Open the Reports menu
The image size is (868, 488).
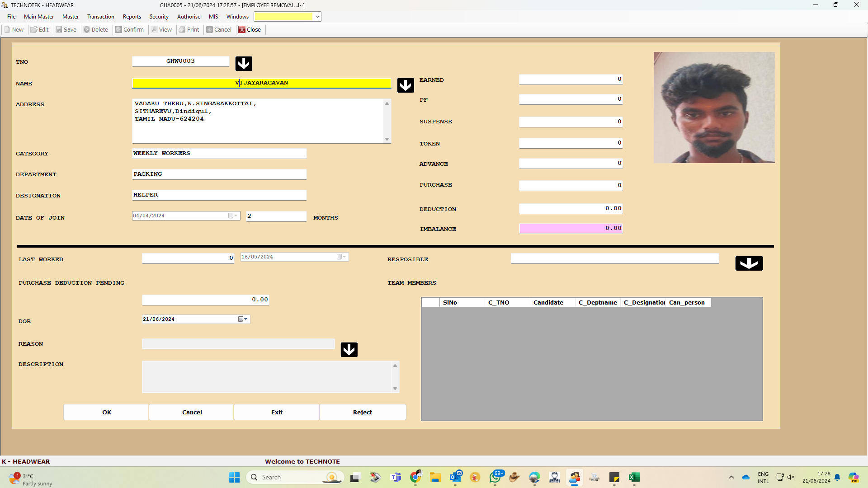click(x=132, y=17)
